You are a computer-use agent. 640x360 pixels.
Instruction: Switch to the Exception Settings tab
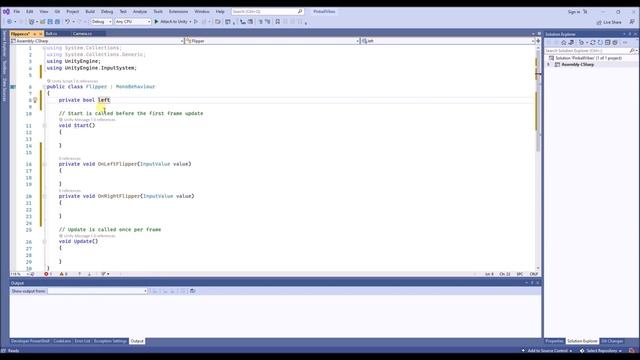(x=110, y=341)
